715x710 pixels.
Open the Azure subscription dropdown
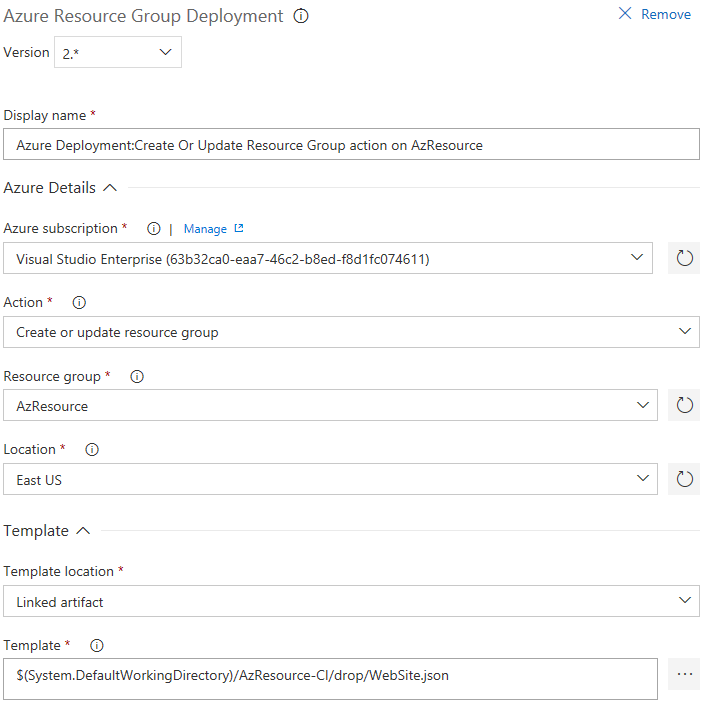330,259
